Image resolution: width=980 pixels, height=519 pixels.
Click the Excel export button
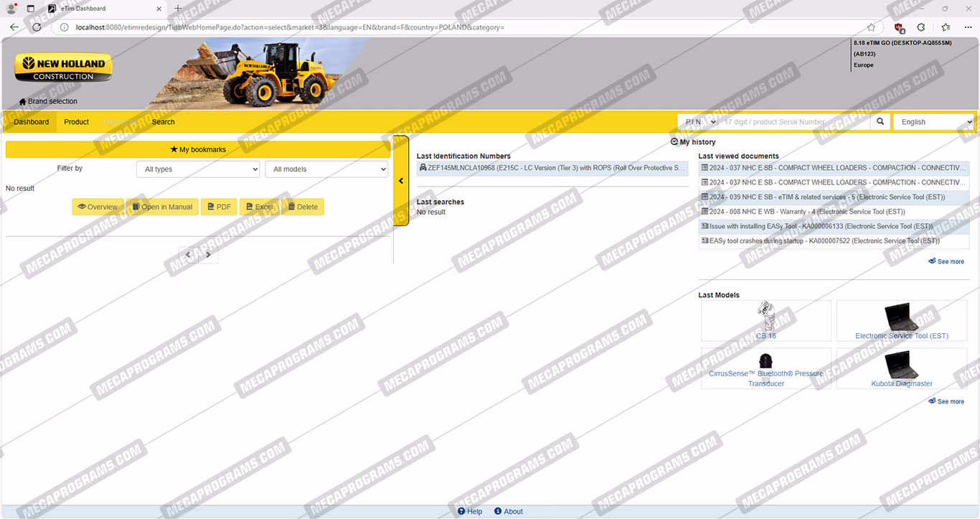pyautogui.click(x=259, y=207)
